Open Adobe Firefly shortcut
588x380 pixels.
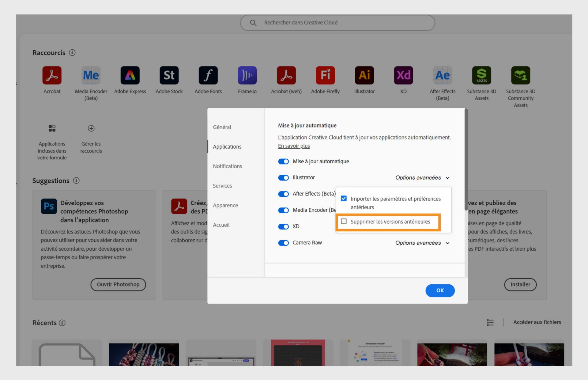click(325, 75)
